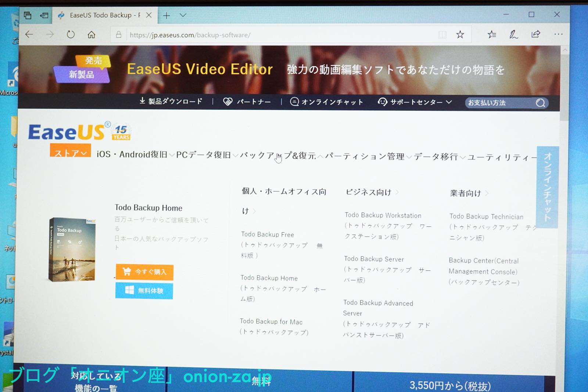The width and height of the screenshot is (588, 392).
Task: Open the ストア menu button
Action: click(70, 151)
